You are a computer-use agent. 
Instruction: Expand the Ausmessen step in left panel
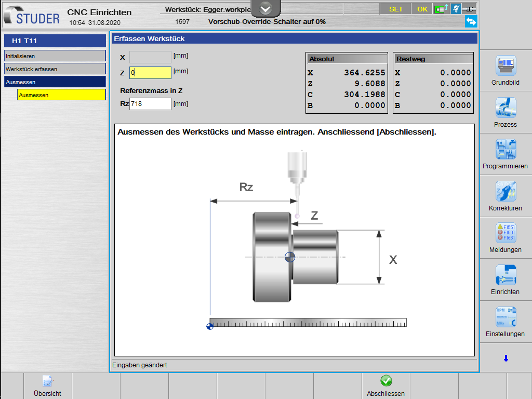tap(55, 82)
